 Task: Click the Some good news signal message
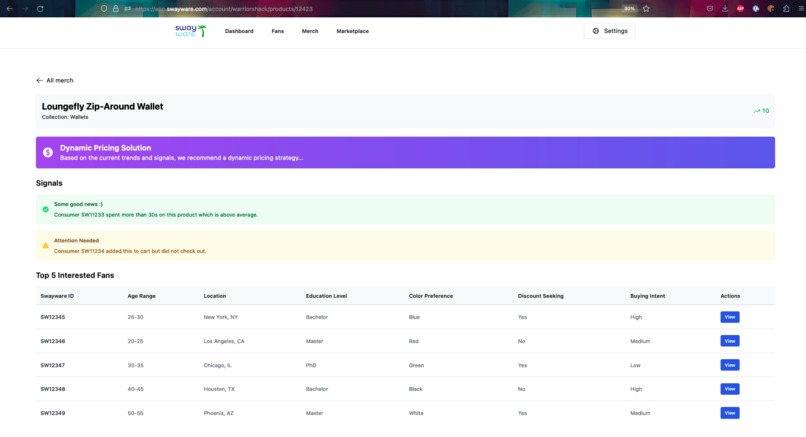pyautogui.click(x=405, y=209)
